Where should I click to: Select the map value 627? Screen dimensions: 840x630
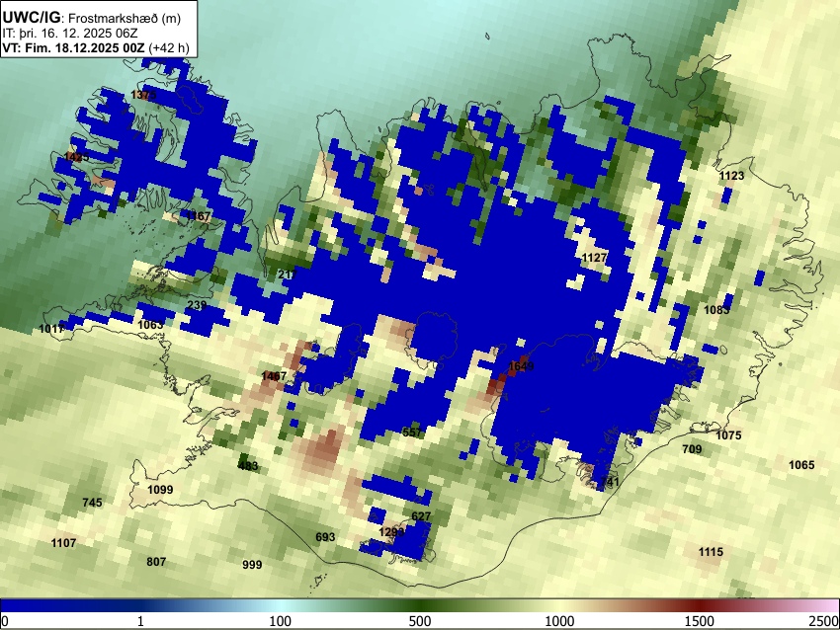421,516
